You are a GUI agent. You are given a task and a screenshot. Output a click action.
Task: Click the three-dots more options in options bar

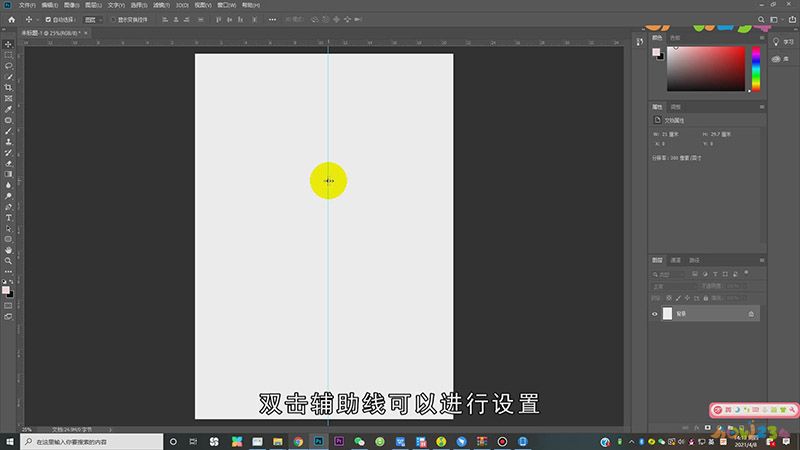tap(272, 19)
